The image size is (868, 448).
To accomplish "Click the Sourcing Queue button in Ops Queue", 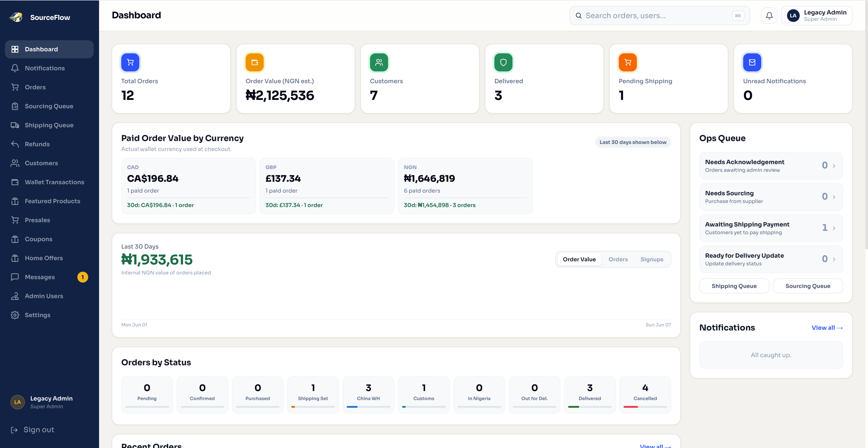I will 808,286.
